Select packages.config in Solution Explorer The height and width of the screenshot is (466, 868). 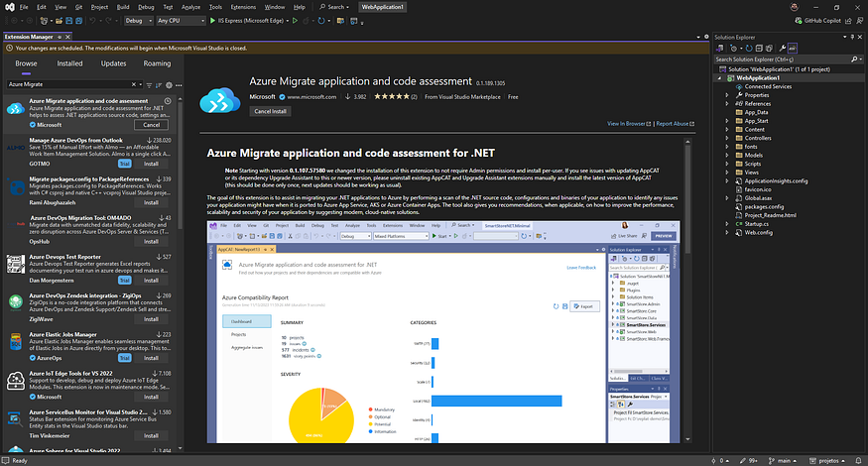pyautogui.click(x=764, y=207)
